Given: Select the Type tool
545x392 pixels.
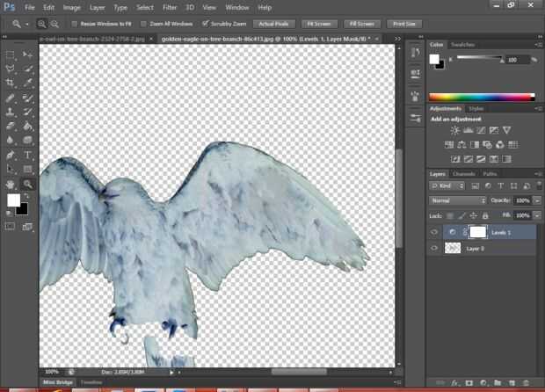Looking at the screenshot, I should tap(27, 155).
